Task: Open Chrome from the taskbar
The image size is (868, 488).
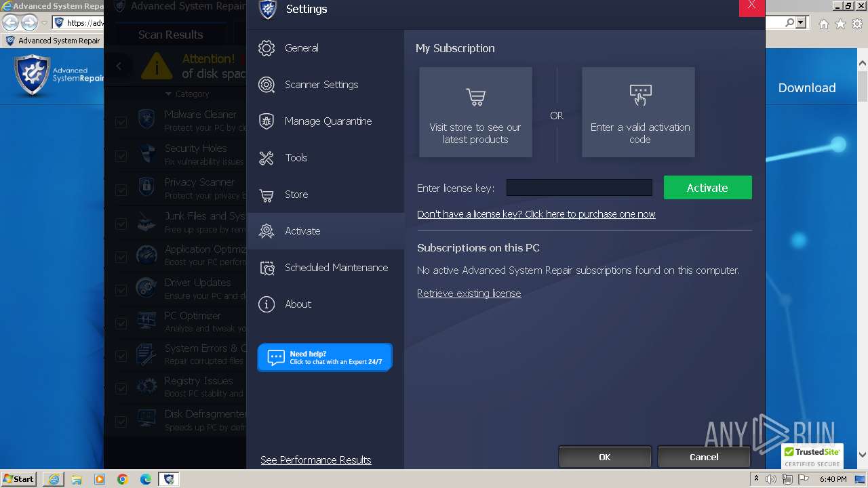Action: click(x=122, y=479)
